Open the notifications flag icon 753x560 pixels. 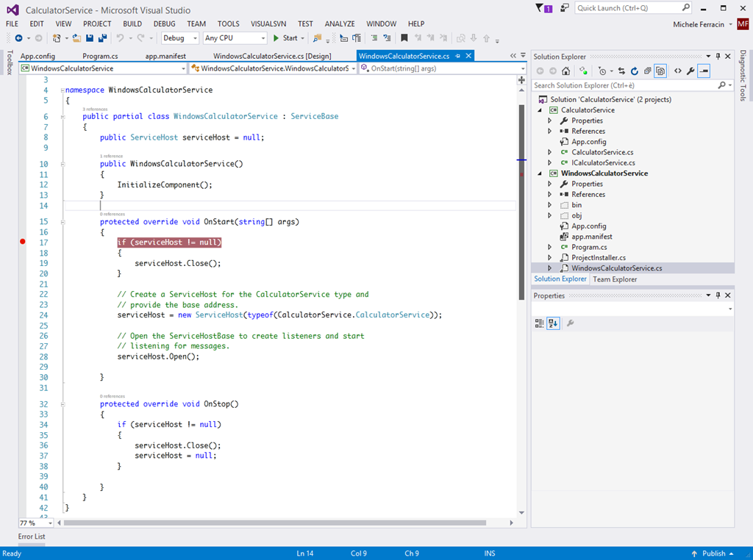pyautogui.click(x=545, y=8)
